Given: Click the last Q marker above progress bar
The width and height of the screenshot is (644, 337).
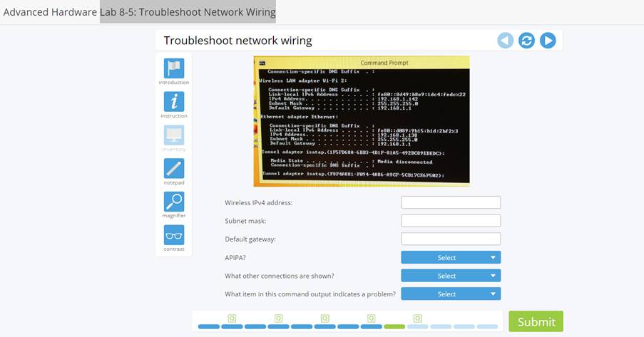Looking at the screenshot, I should pos(418,318).
